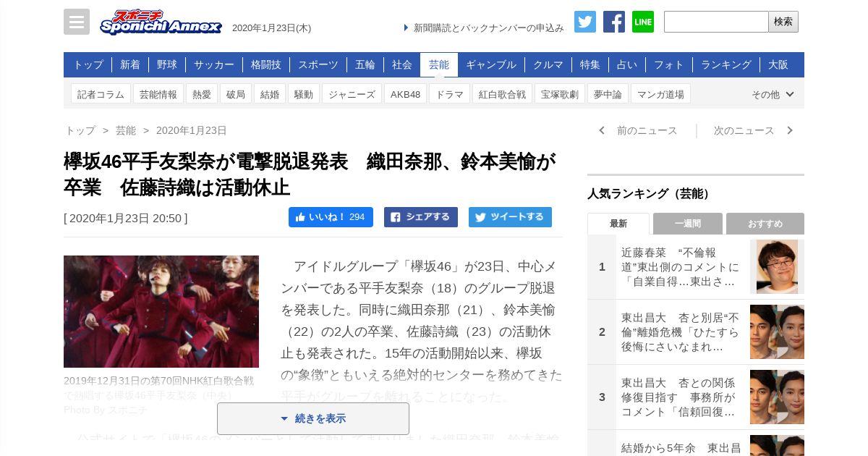Switch ranking to 最新 tab

point(618,224)
